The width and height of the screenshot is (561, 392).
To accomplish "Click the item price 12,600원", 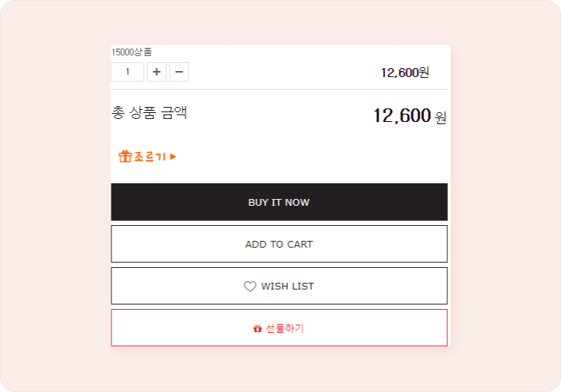I will (x=405, y=73).
